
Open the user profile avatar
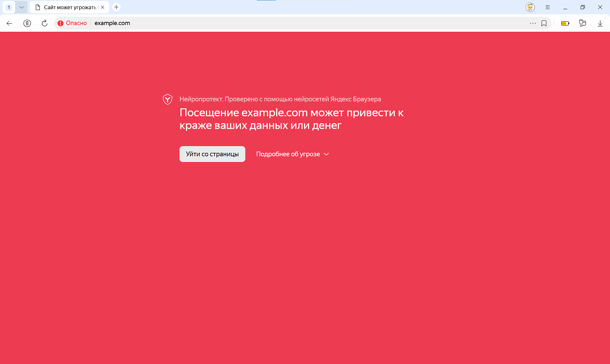coord(530,7)
